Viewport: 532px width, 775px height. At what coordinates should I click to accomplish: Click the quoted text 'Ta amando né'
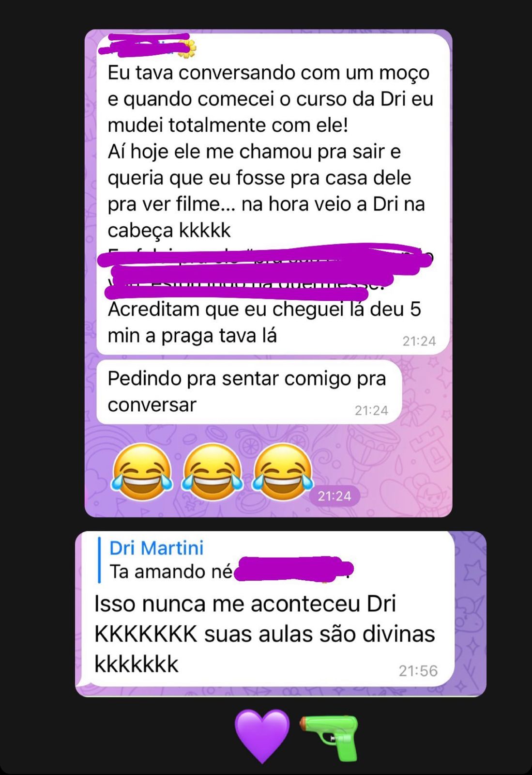(171, 572)
